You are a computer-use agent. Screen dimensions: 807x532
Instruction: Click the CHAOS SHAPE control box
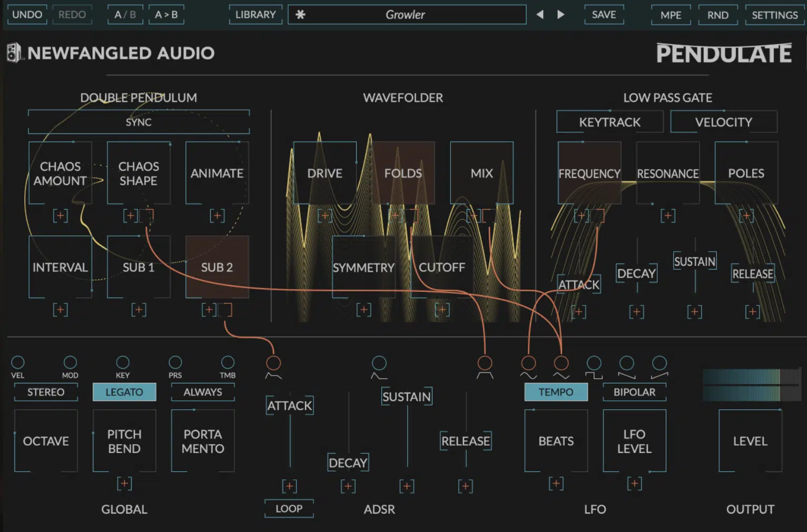(x=139, y=173)
